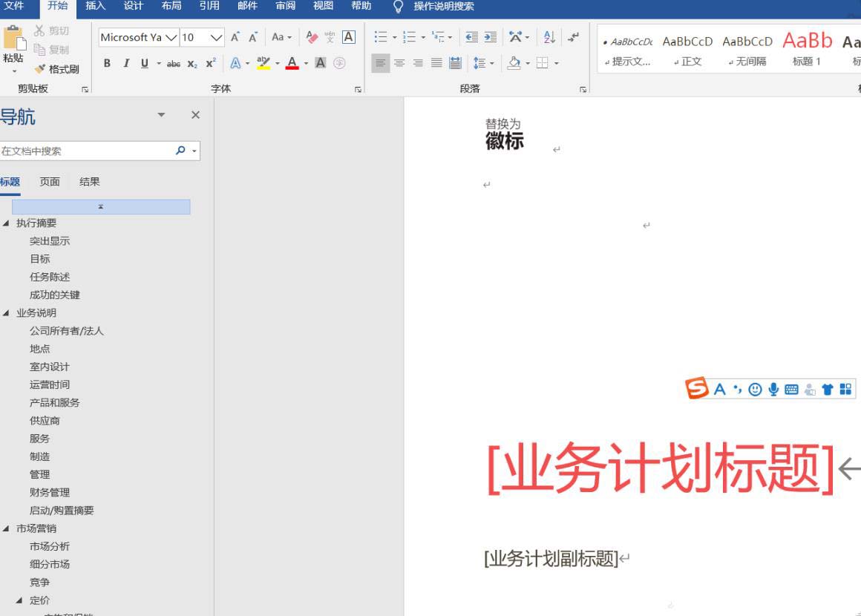
Task: Click the show paragraph marks icon
Action: click(573, 37)
